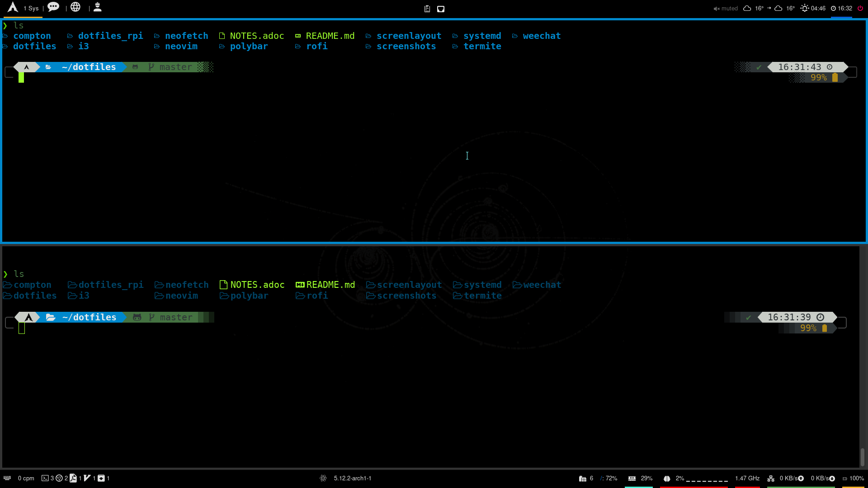868x488 pixels.
Task: Click the PDF reader icon in bottom bar
Action: pos(73,478)
